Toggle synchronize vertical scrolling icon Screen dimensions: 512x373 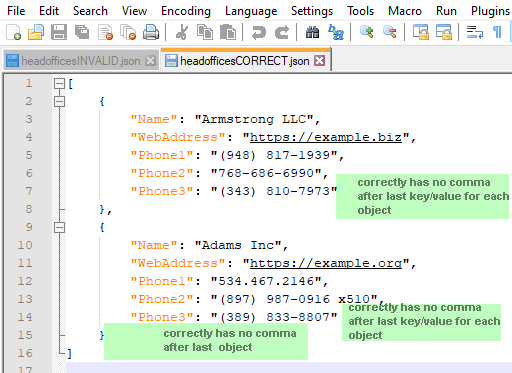tap(421, 32)
